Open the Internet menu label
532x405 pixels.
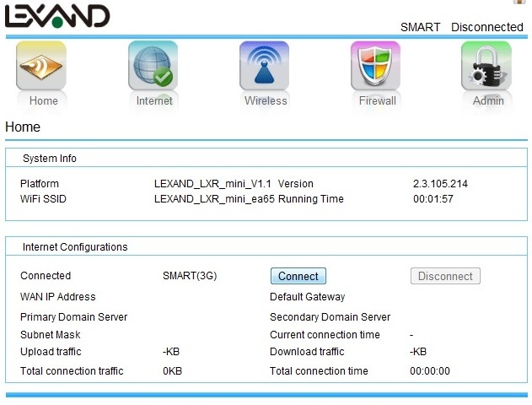click(x=154, y=101)
